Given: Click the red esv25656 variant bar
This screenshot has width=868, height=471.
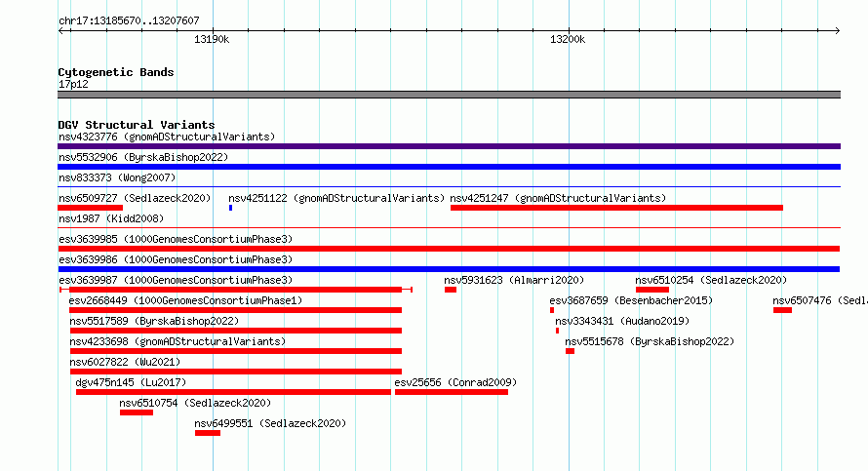Looking at the screenshot, I should 452,392.
